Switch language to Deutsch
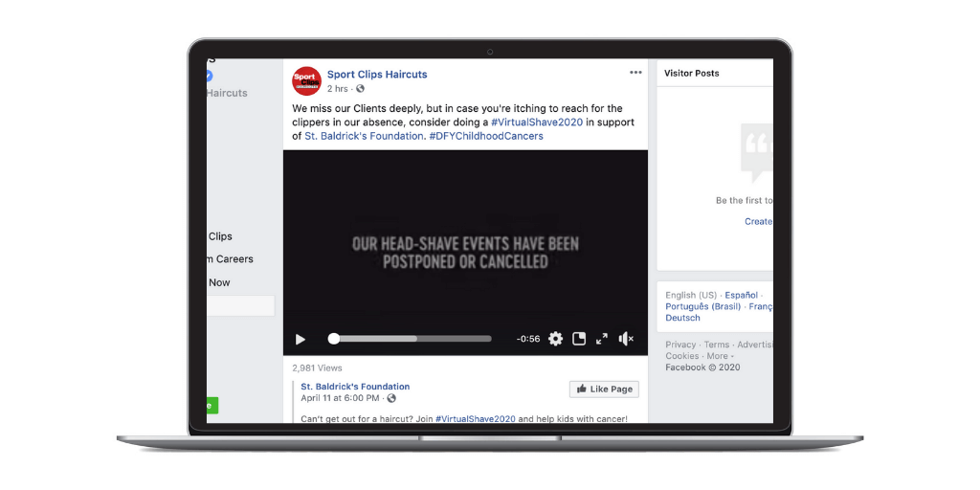 coord(682,318)
